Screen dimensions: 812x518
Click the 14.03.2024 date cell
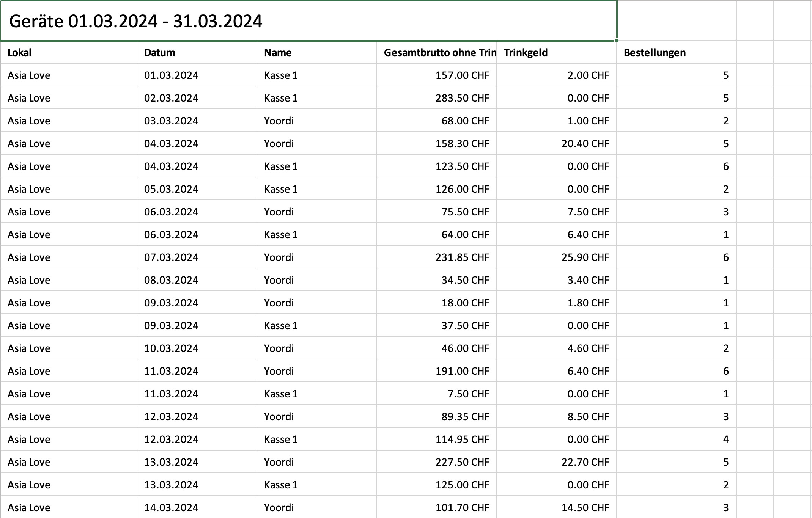click(197, 507)
